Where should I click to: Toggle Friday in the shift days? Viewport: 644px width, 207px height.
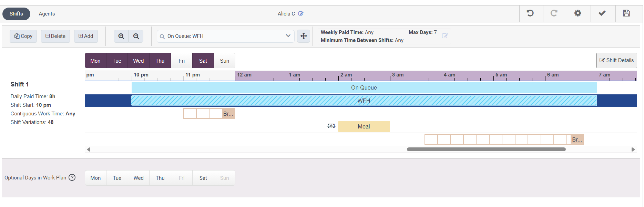point(182,61)
